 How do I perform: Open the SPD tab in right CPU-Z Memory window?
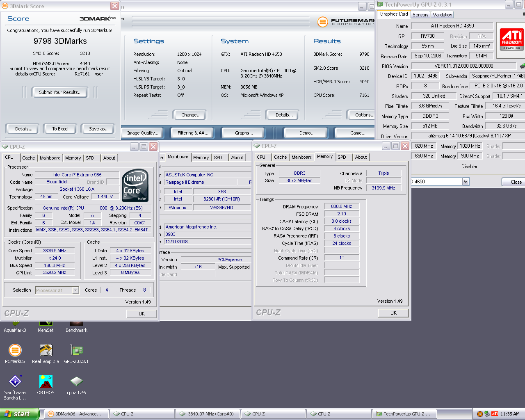pos(342,157)
